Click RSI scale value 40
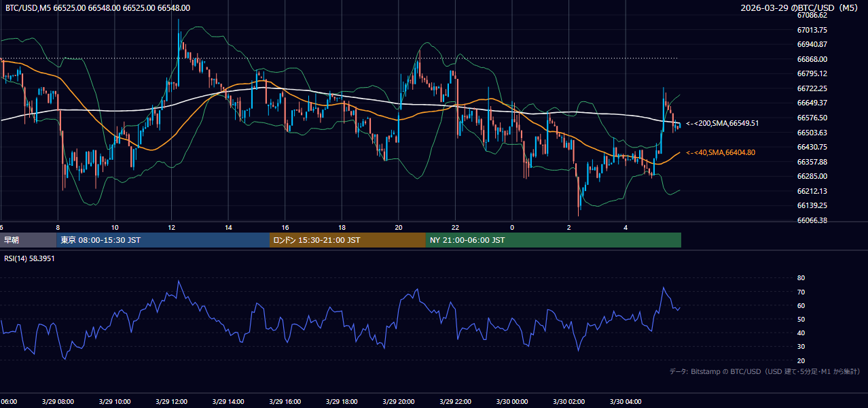Image resolution: width=868 pixels, height=408 pixels. pyautogui.click(x=801, y=333)
